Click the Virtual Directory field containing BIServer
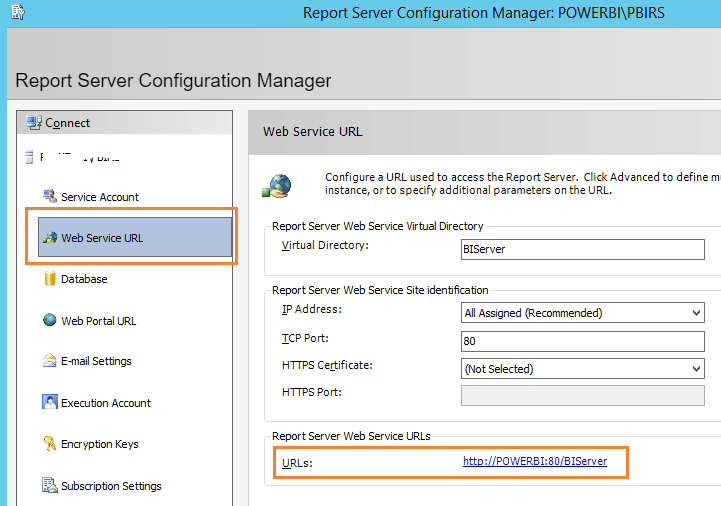The image size is (721, 506). (x=583, y=249)
